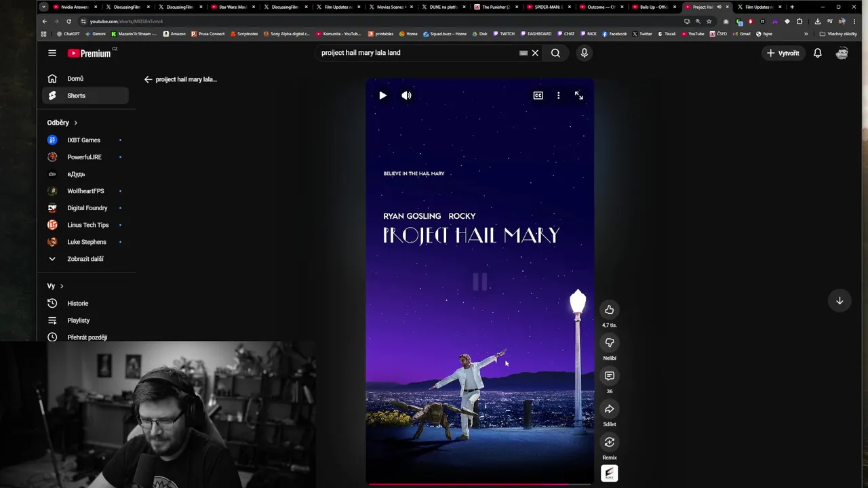
Task: Bookmark this page with the star
Action: (709, 21)
